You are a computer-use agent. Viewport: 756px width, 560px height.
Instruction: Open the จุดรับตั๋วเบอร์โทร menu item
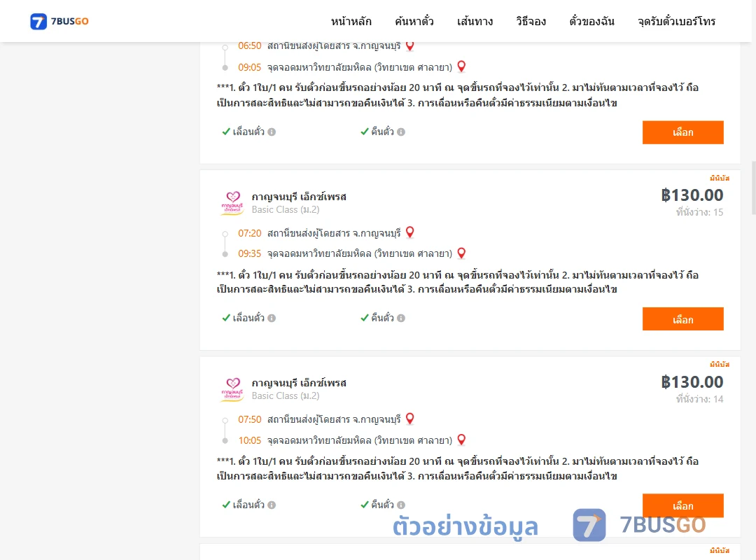coord(676,21)
